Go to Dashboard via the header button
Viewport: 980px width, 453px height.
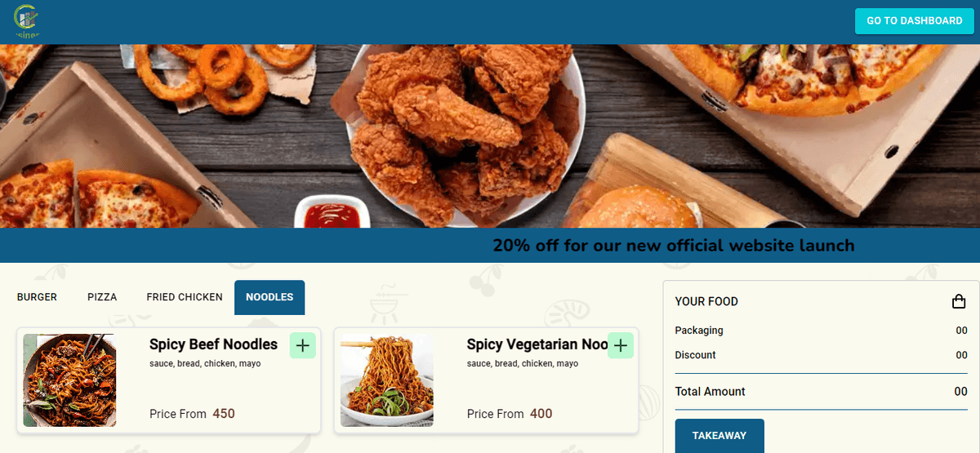click(915, 21)
